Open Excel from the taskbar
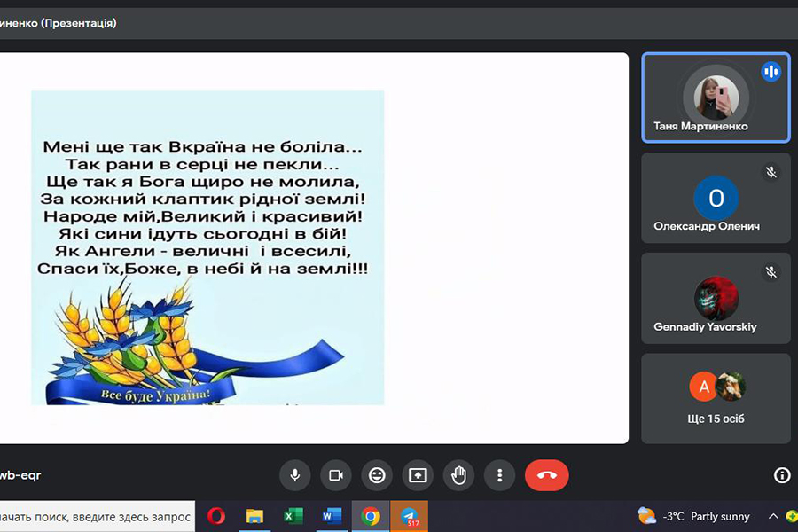 [293, 516]
